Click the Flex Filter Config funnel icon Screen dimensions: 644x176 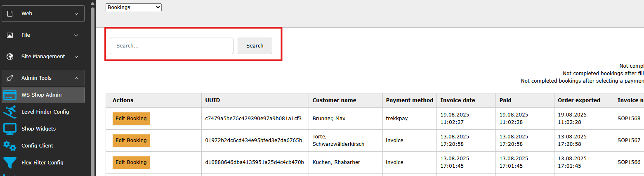tap(10, 163)
